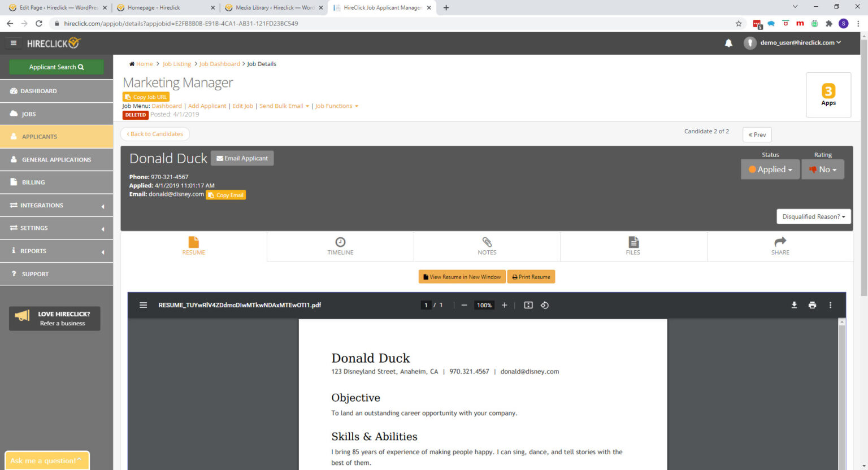This screenshot has height=470, width=868.
Task: Set the PDF zoom percentage field
Action: (484, 304)
